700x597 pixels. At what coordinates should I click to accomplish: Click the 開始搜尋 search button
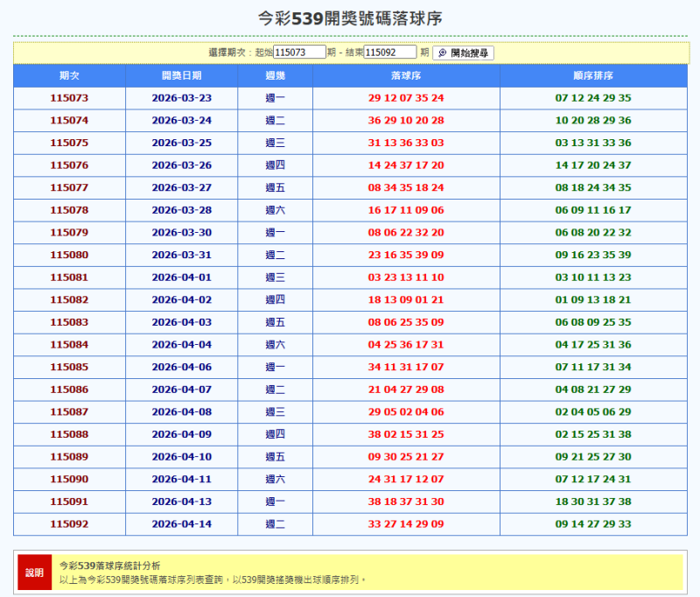[463, 53]
